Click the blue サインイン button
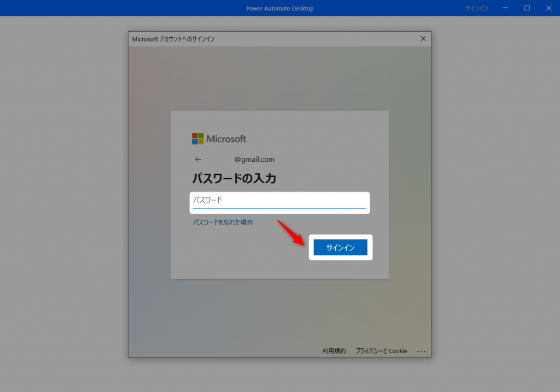This screenshot has height=392, width=560. tap(340, 248)
